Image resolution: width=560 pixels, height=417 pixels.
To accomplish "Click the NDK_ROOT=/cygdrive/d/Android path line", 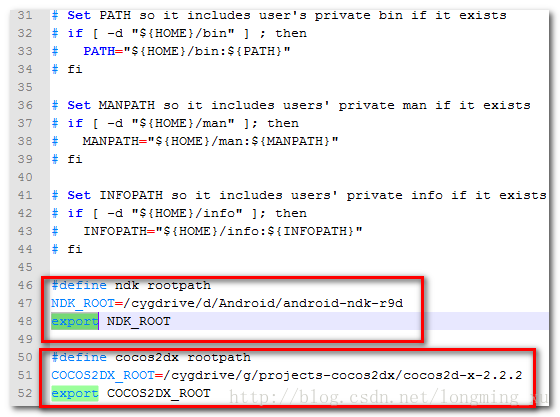I will point(227,303).
